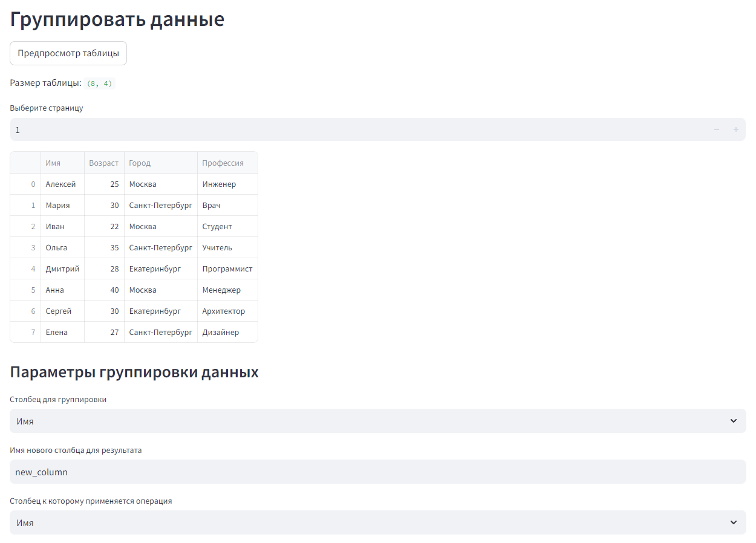Select age 40 in Анна's row
Screen dimensions: 756x543
point(104,290)
